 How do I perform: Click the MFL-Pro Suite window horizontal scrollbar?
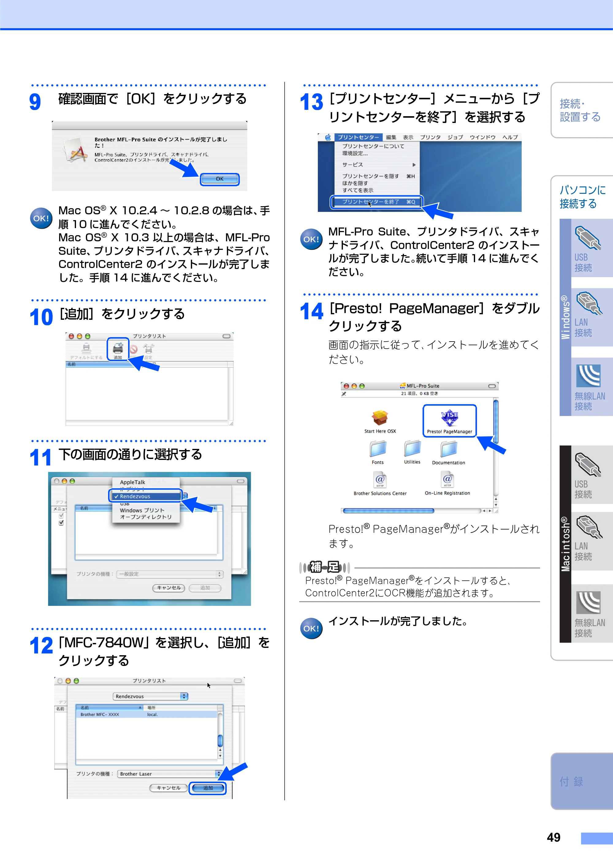[417, 510]
